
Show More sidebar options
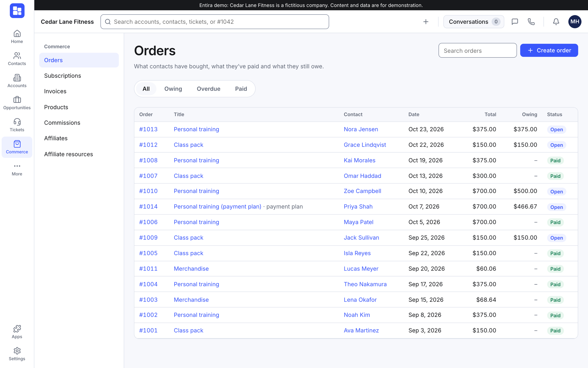tap(17, 169)
